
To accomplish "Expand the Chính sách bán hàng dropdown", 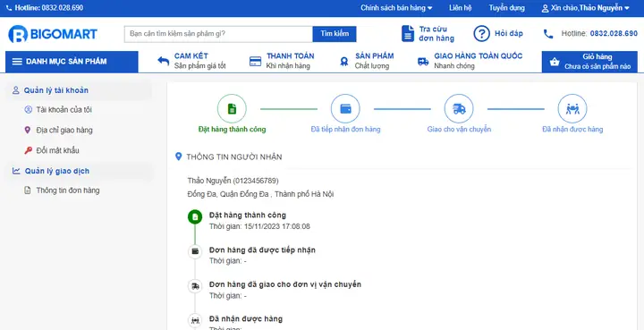I will coord(396,8).
